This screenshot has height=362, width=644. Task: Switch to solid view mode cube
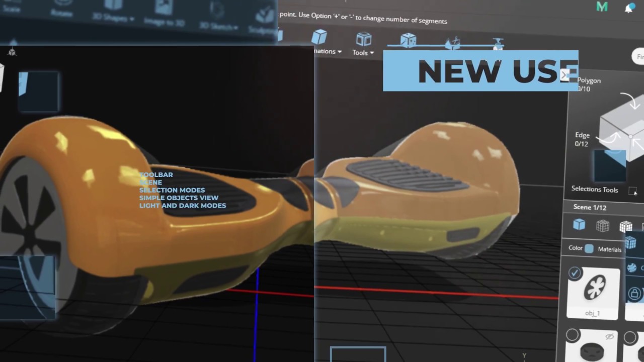(x=579, y=224)
